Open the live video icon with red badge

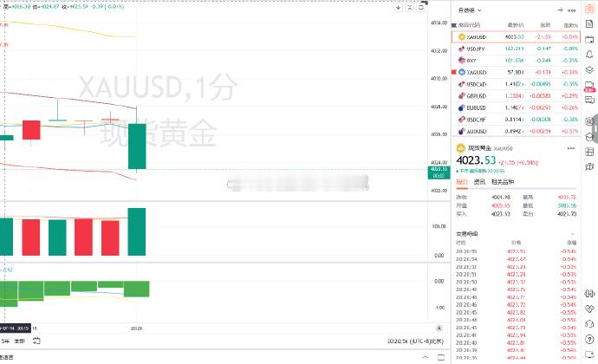[589, 86]
